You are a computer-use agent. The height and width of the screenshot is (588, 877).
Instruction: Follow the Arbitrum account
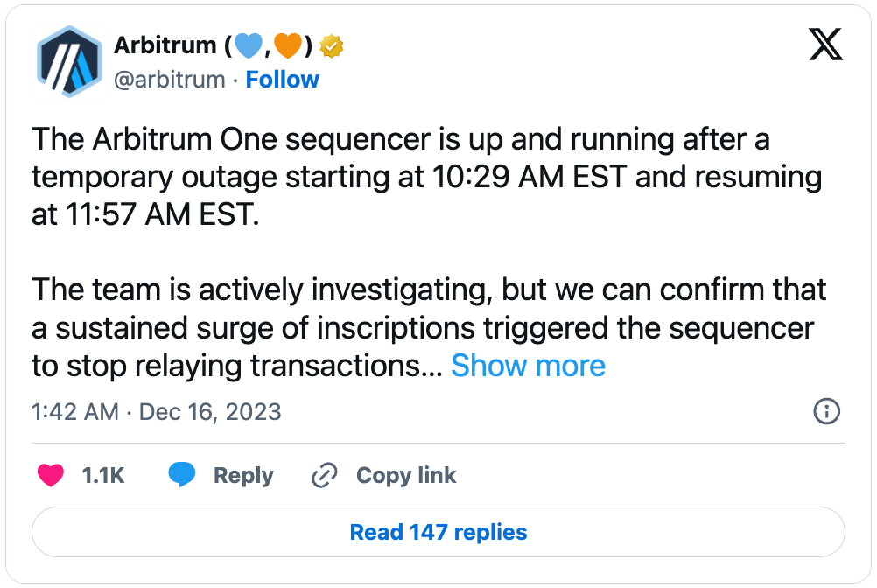(x=282, y=80)
